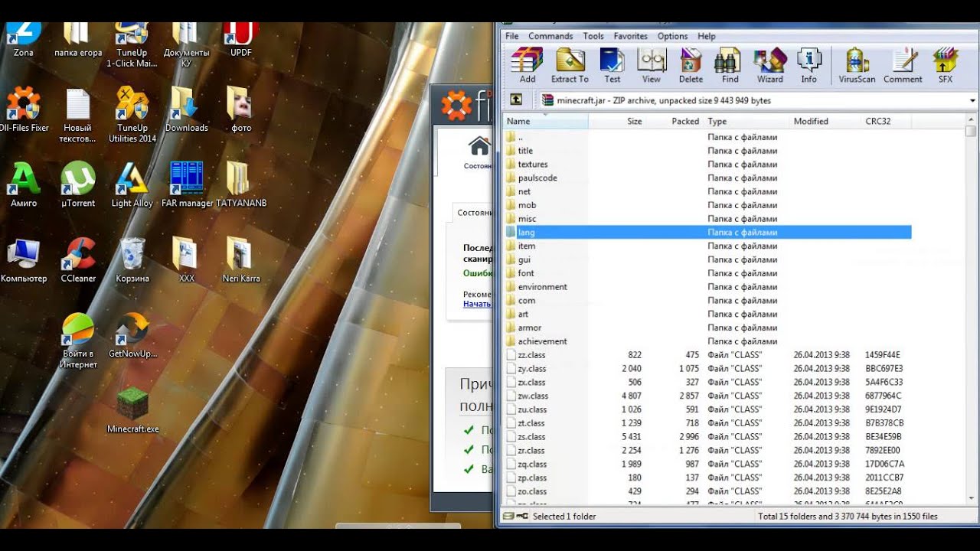Select the zo.class file
The height and width of the screenshot is (551, 980).
click(707, 491)
